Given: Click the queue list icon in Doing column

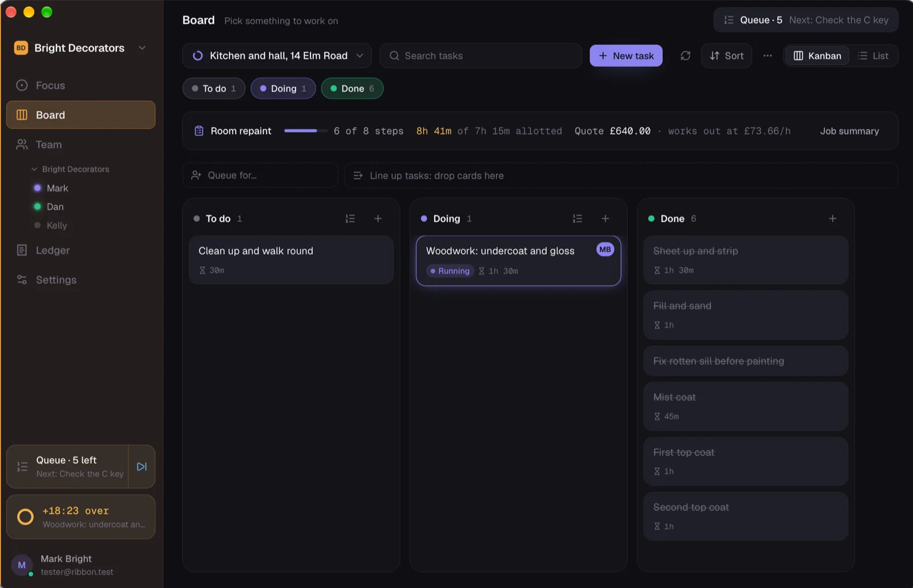Looking at the screenshot, I should click(577, 218).
